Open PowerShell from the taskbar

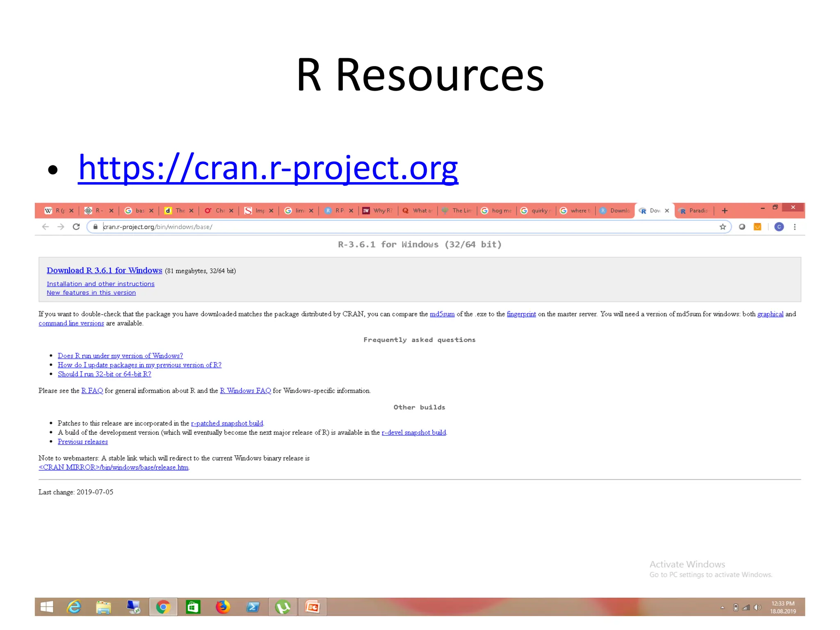253,607
